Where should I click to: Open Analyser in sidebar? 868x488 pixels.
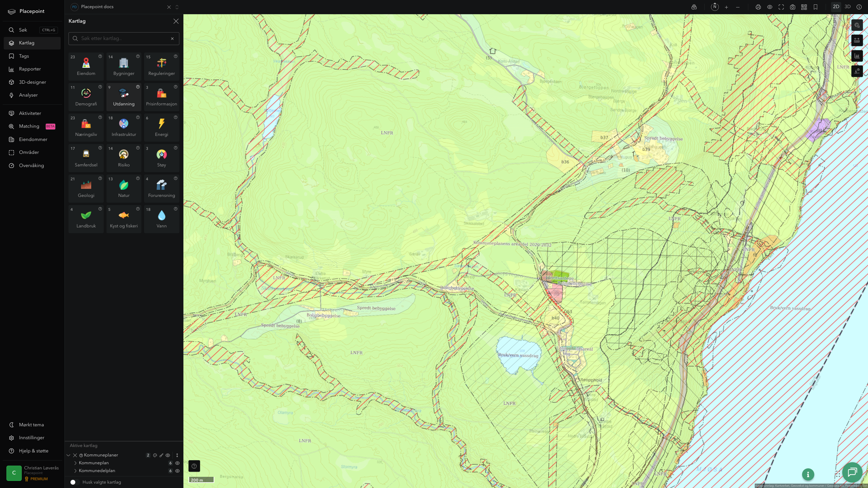click(32, 95)
